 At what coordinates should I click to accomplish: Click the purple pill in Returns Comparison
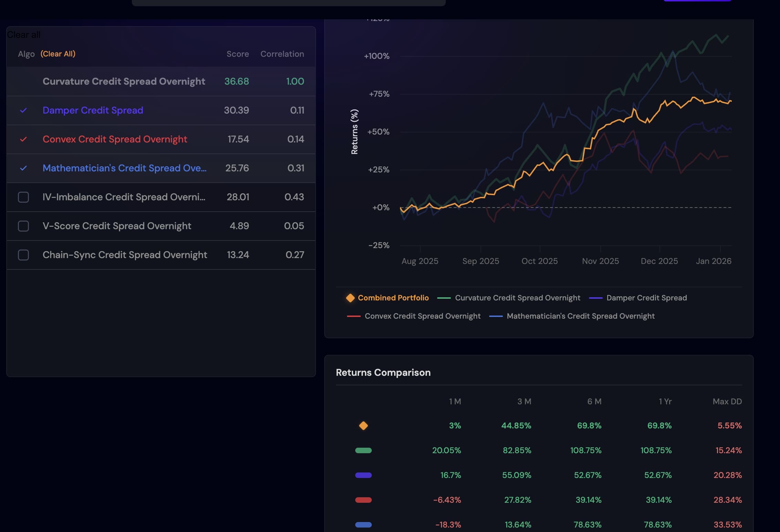coord(363,475)
